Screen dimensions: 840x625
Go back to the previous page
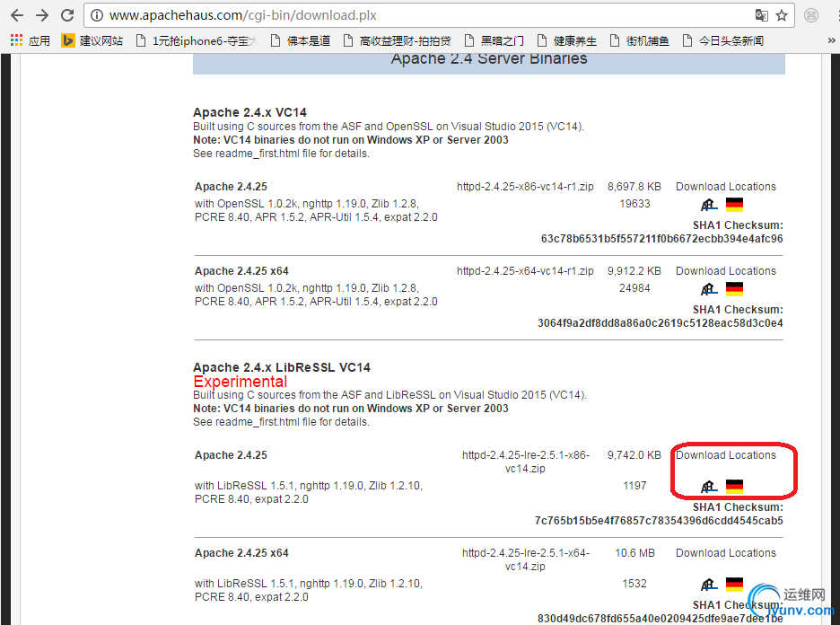click(17, 15)
